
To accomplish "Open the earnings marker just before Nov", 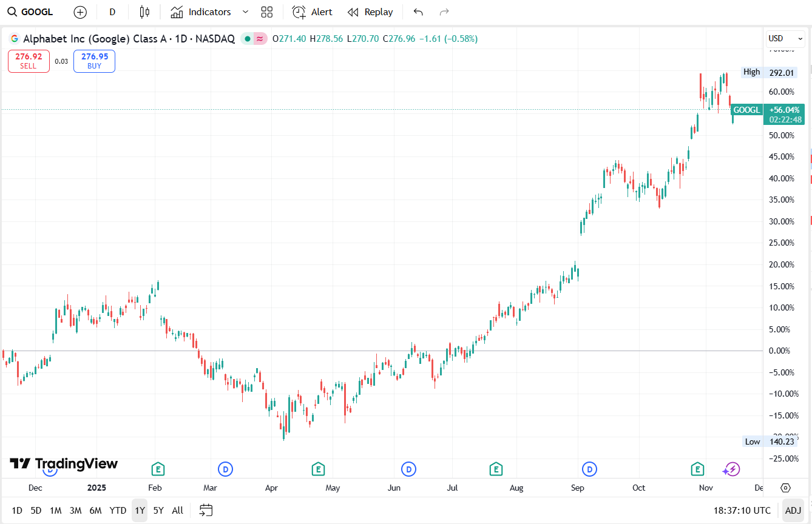I will (x=697, y=469).
